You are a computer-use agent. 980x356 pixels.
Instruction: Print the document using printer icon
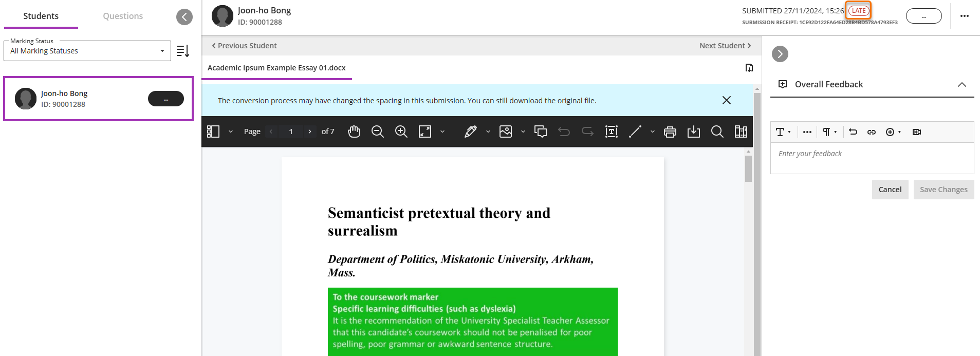click(670, 132)
